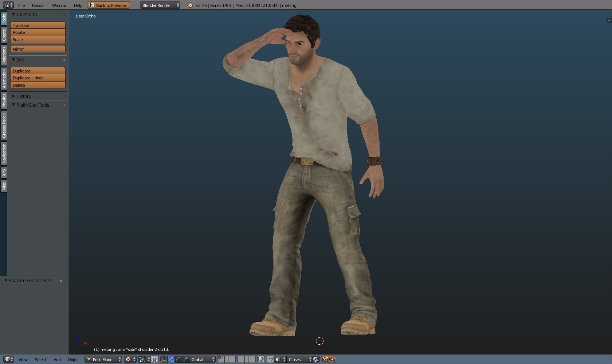612x364 pixels.
Task: Click the character's leather wrist cuff
Action: pyautogui.click(x=375, y=161)
